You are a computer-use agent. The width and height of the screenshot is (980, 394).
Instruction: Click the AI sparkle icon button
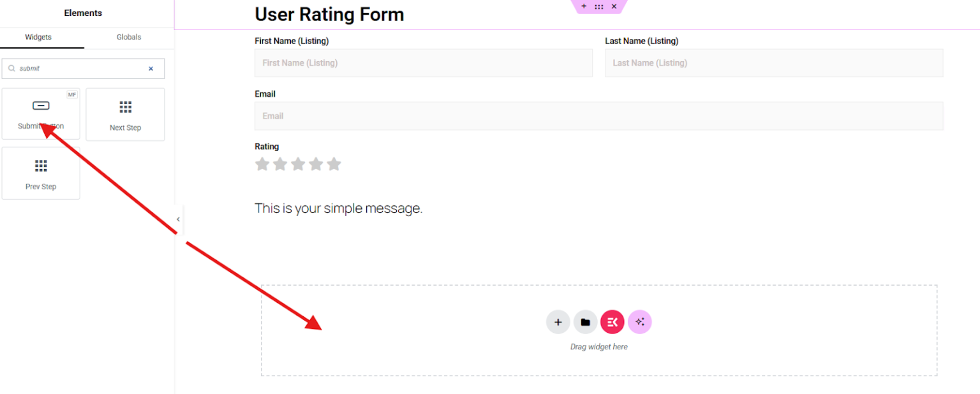[640, 322]
